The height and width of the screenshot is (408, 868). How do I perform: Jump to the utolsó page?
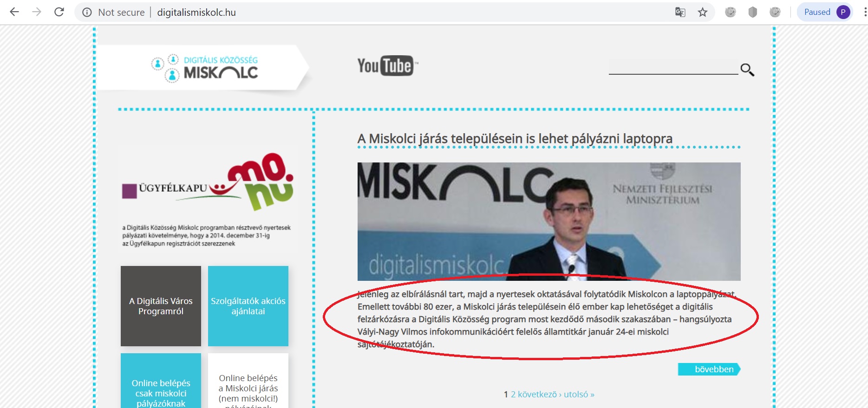pos(579,395)
